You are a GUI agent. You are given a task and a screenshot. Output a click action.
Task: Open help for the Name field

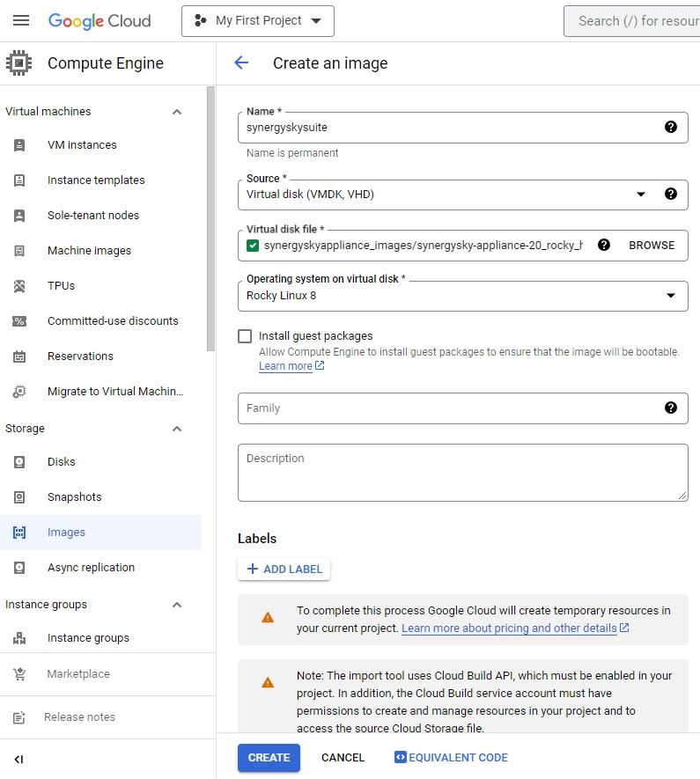pyautogui.click(x=671, y=127)
